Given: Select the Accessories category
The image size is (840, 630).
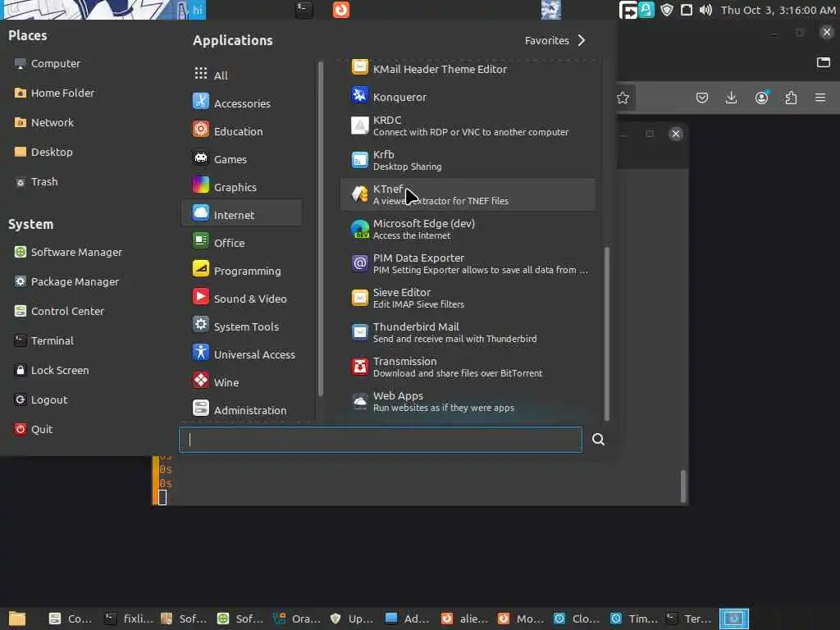Looking at the screenshot, I should click(242, 103).
